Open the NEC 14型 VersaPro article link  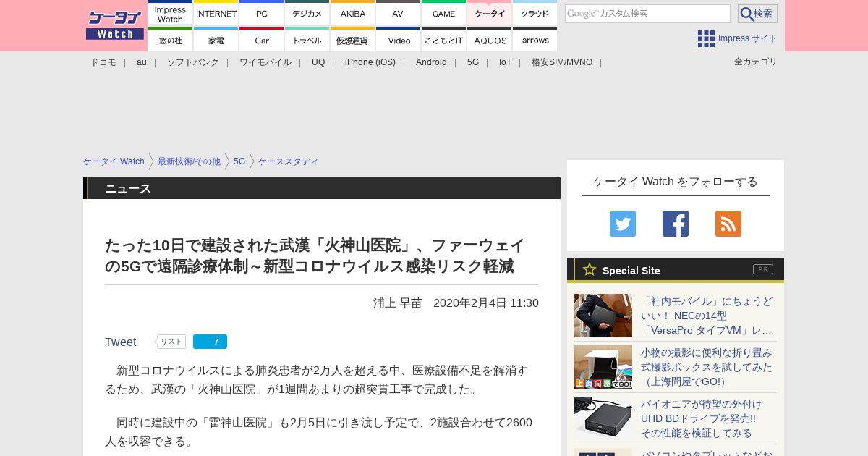pos(707,316)
